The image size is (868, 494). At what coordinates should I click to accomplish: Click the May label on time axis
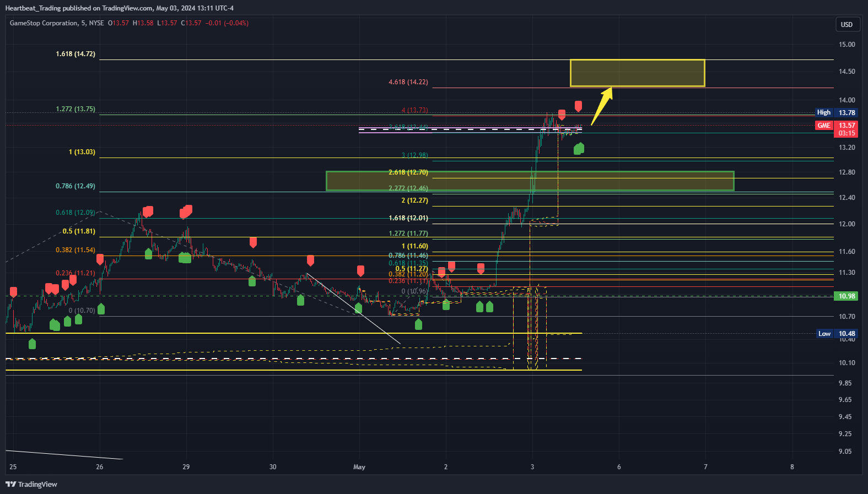(x=359, y=467)
